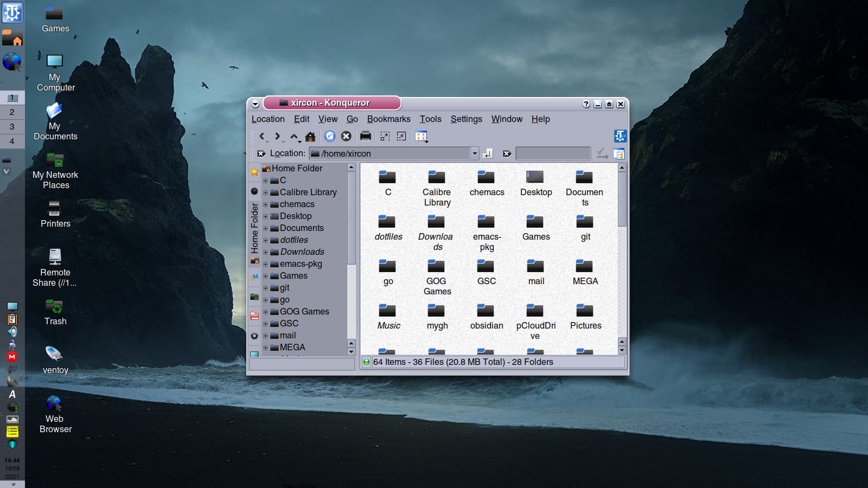Go up to the parent folder
Viewport: 868px width, 488px height.
[294, 136]
